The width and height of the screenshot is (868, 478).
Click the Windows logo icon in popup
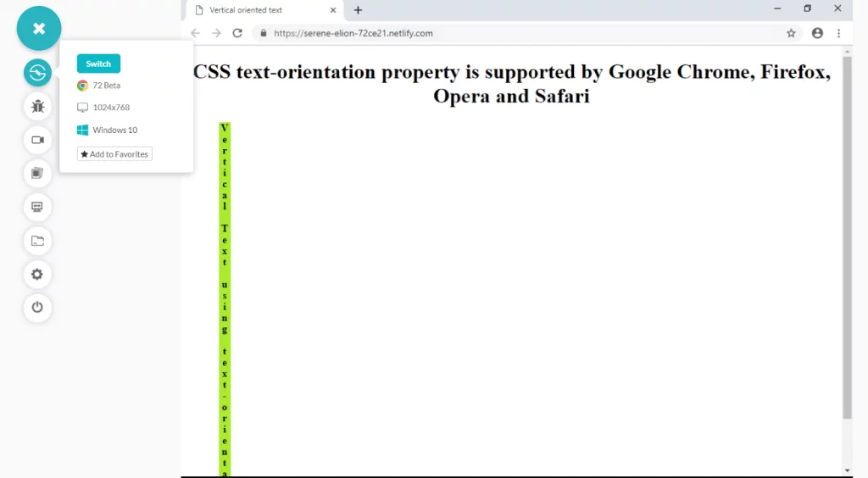(82, 130)
